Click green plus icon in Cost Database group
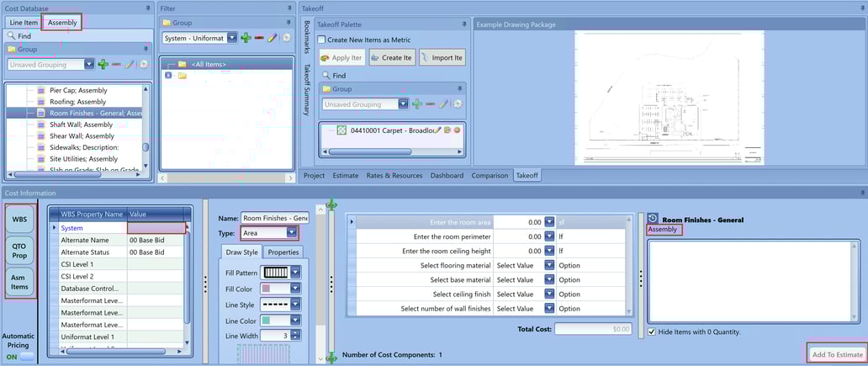This screenshot has width=868, height=366. click(103, 64)
